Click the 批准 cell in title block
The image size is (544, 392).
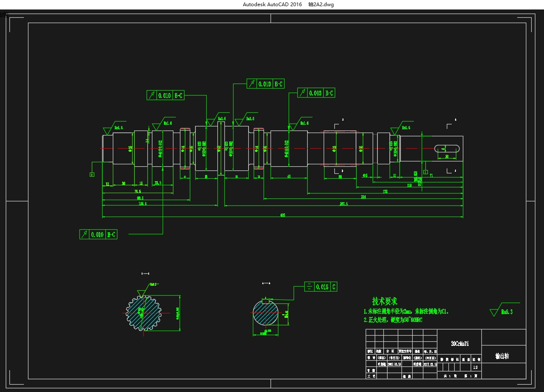406,376
